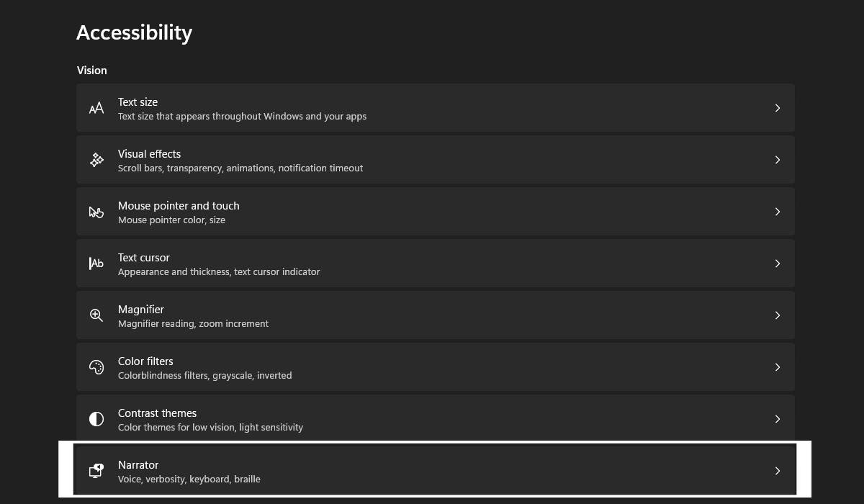Select the Visual effects title label
Screen dimensions: 864x504
click(x=149, y=154)
